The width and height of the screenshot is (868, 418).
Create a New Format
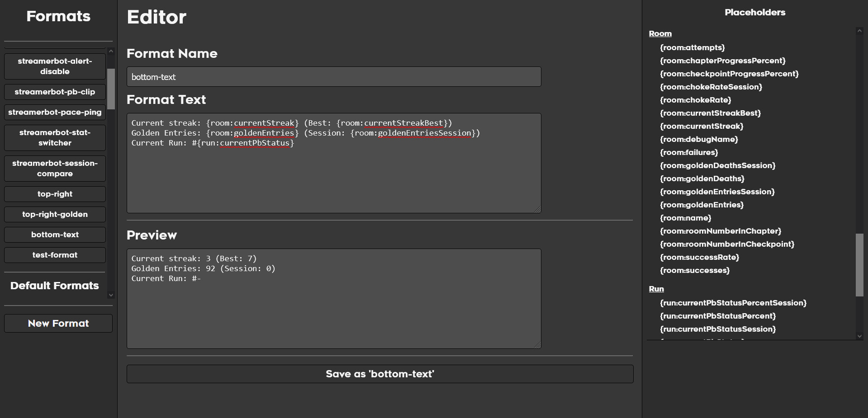58,324
